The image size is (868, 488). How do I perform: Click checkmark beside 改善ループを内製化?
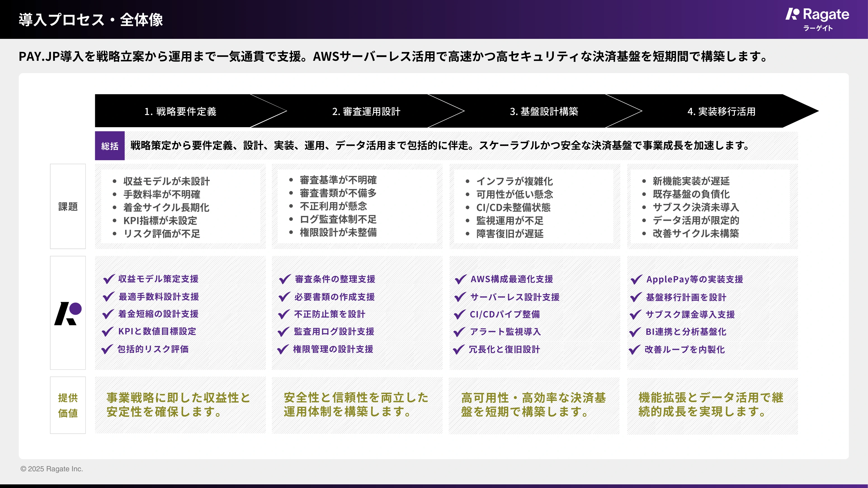(x=635, y=350)
